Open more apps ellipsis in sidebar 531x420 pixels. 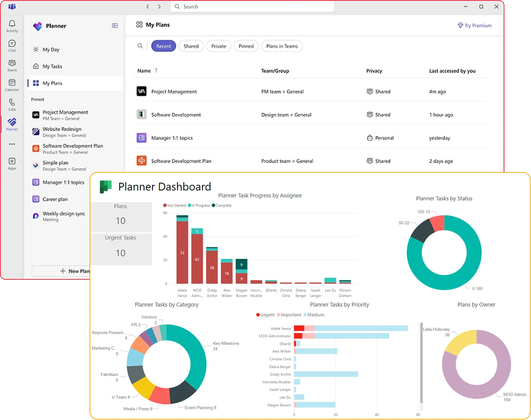[12, 144]
